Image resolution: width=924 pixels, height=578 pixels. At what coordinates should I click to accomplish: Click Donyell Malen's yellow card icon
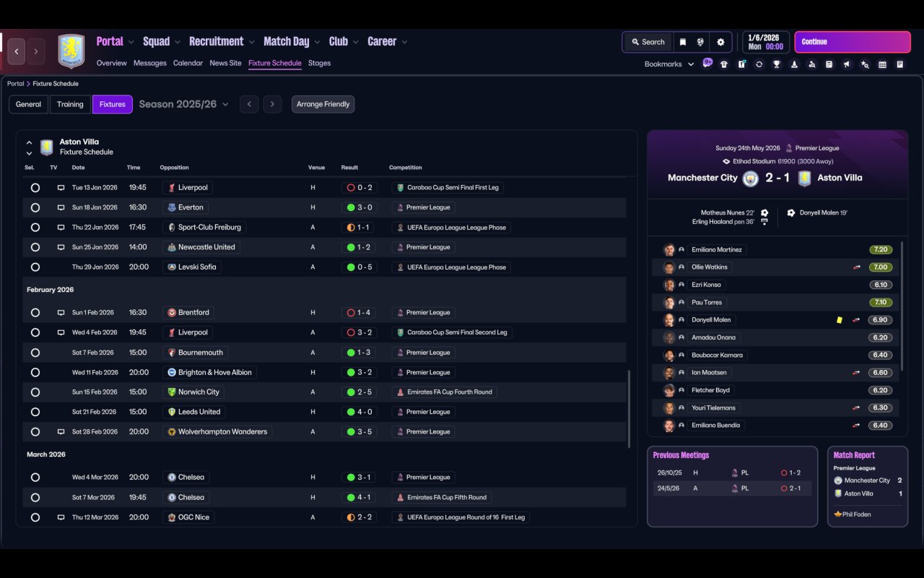pyautogui.click(x=840, y=320)
